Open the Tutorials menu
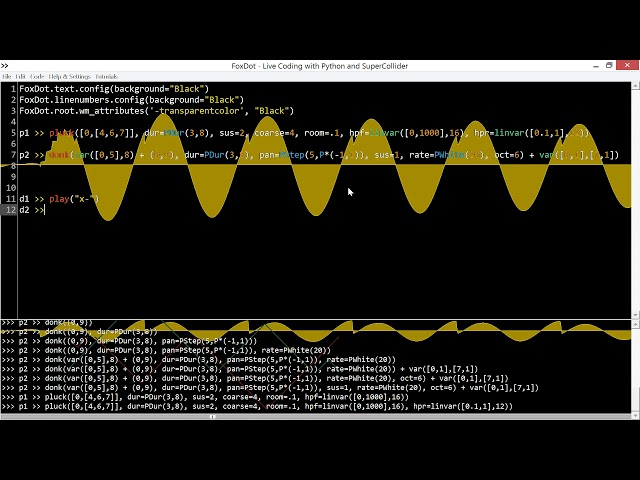 [106, 76]
